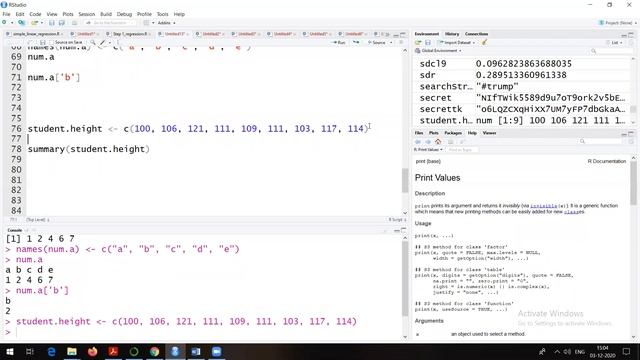Screen dimensions: 640x360
Task: Click the invisible(x) link in help description
Action: [x=549, y=206]
